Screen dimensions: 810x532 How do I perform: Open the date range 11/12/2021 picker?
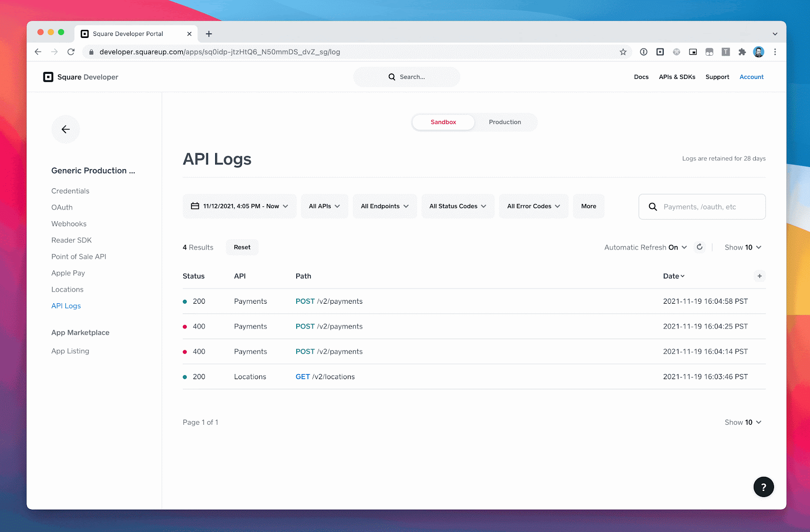click(x=239, y=206)
